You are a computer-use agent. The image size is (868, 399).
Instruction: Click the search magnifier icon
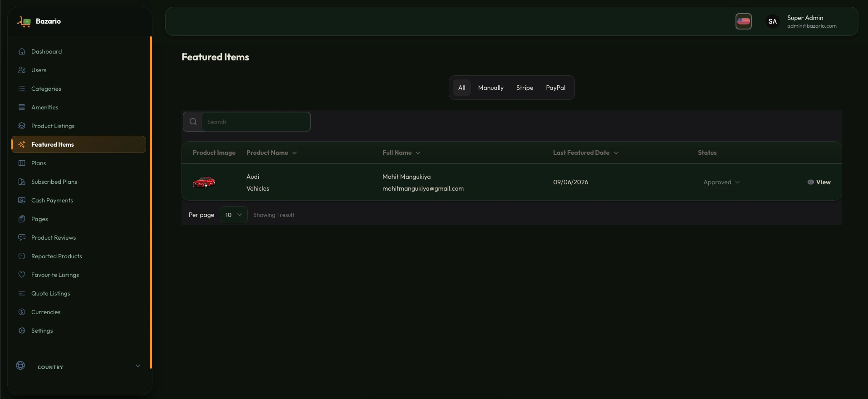click(x=193, y=122)
